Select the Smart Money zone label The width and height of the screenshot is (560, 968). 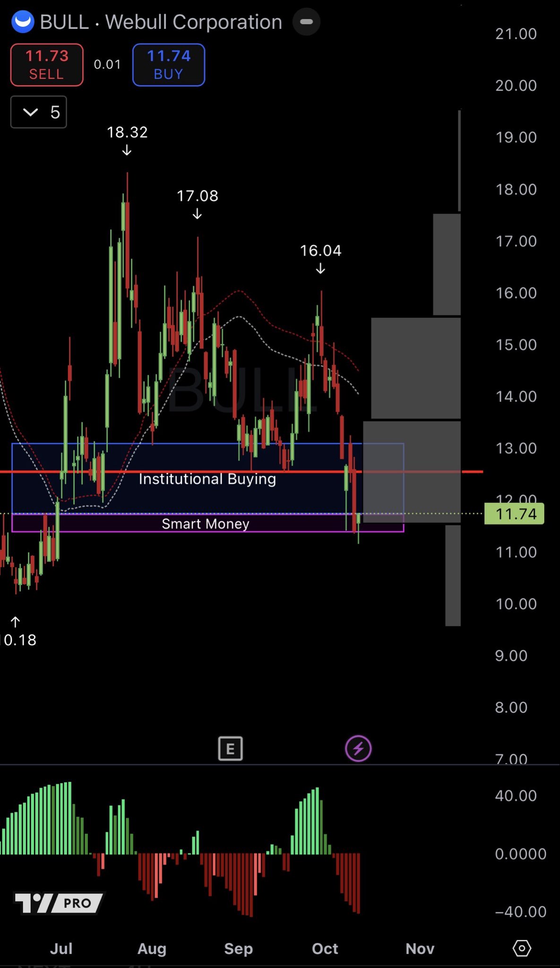coord(206,524)
